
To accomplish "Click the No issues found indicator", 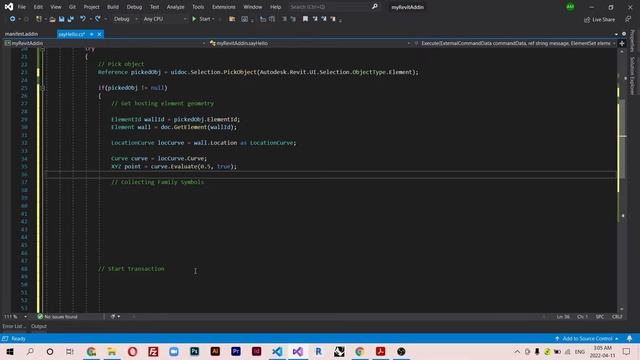I will click(x=58, y=316).
